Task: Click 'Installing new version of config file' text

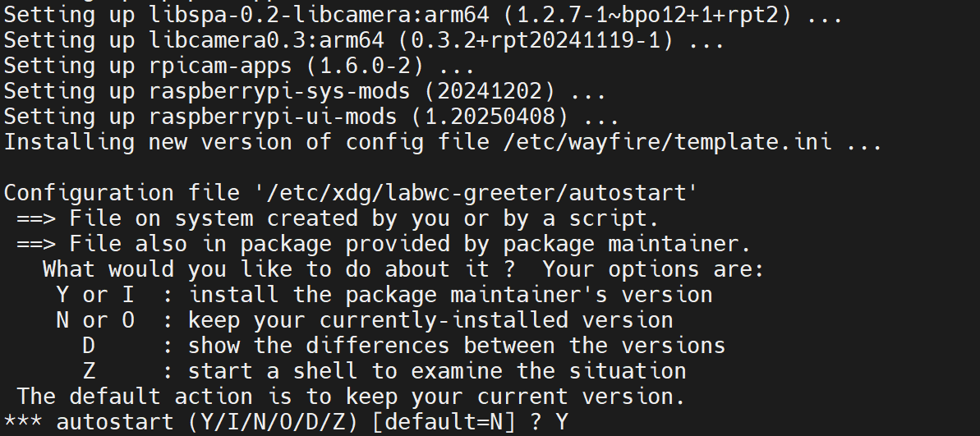Action: [x=247, y=142]
